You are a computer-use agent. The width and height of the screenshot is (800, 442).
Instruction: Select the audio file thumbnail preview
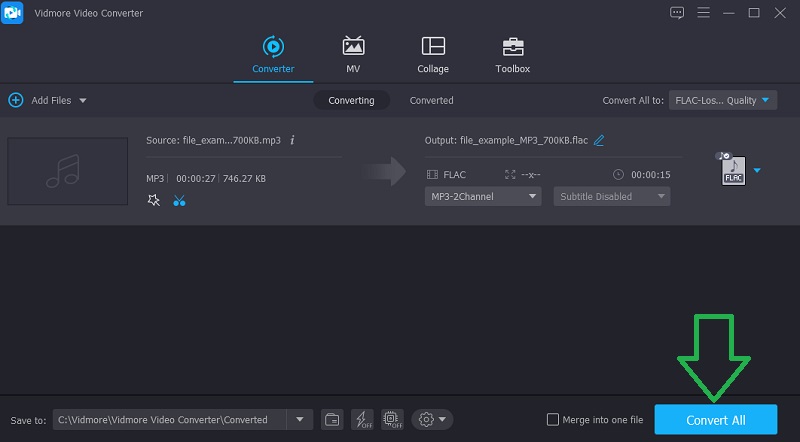coord(67,171)
